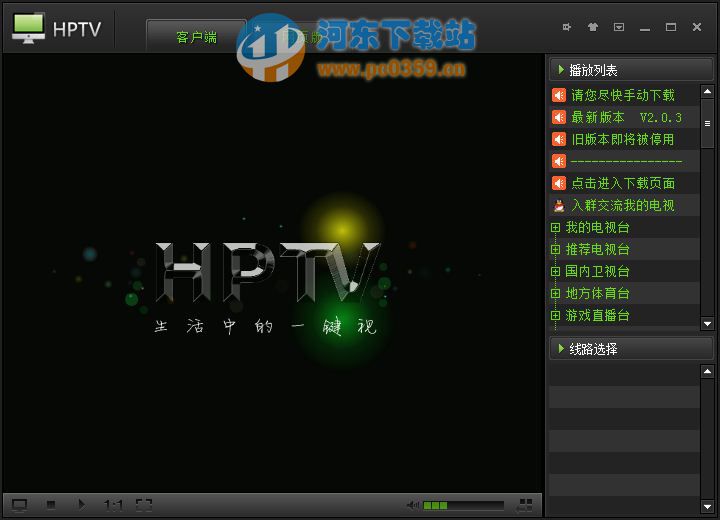Click speaker icon on the dashed separator row

coord(559,161)
